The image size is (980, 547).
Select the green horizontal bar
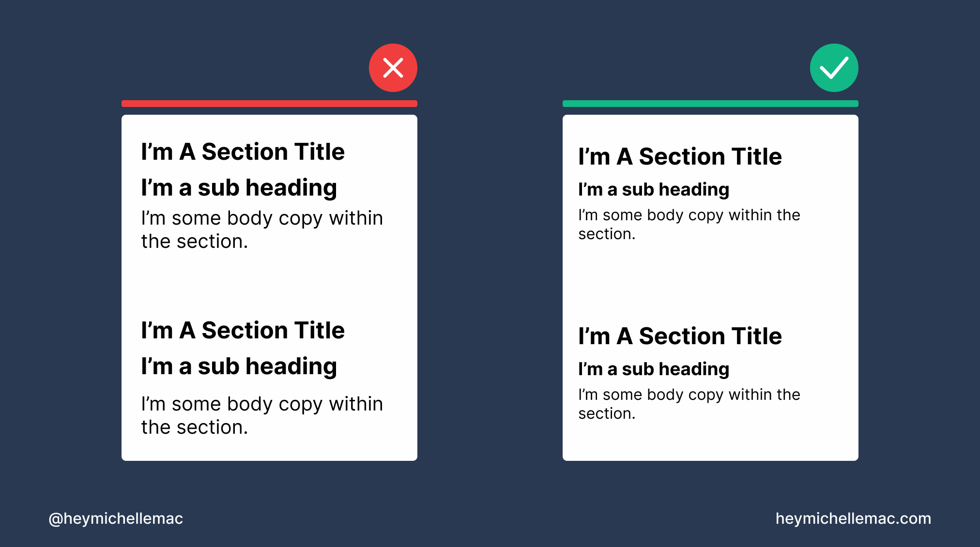click(x=710, y=104)
